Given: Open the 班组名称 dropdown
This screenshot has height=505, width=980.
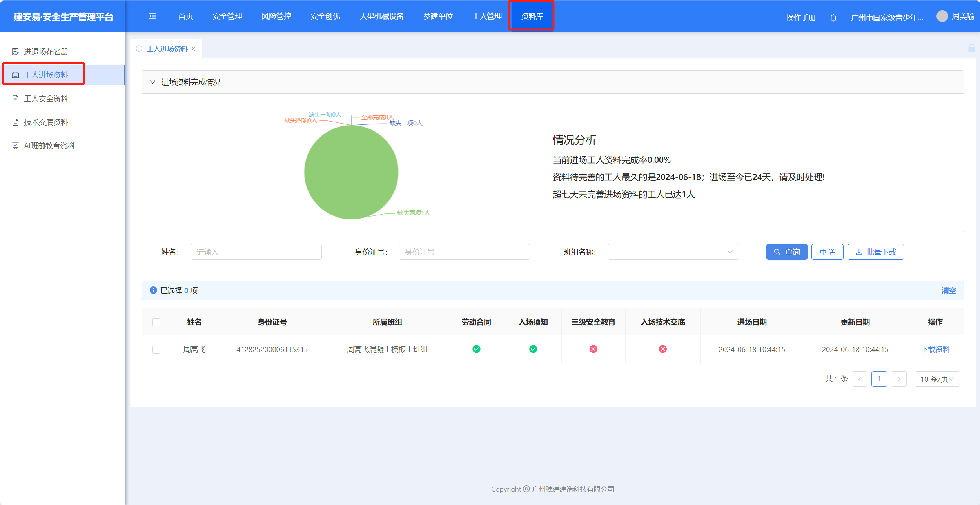Looking at the screenshot, I should tap(673, 252).
